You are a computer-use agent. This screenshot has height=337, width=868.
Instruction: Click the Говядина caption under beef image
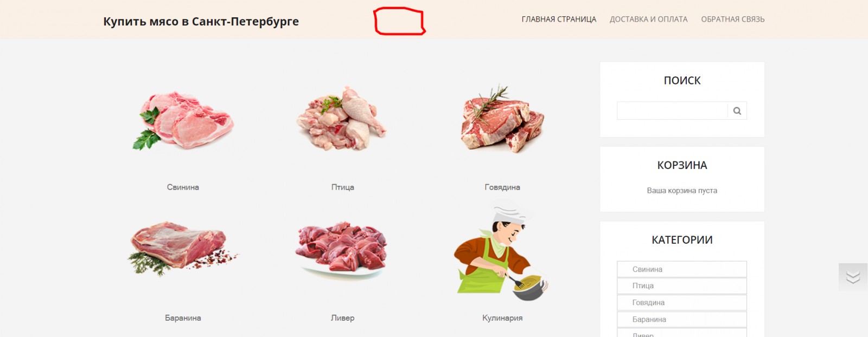[502, 187]
